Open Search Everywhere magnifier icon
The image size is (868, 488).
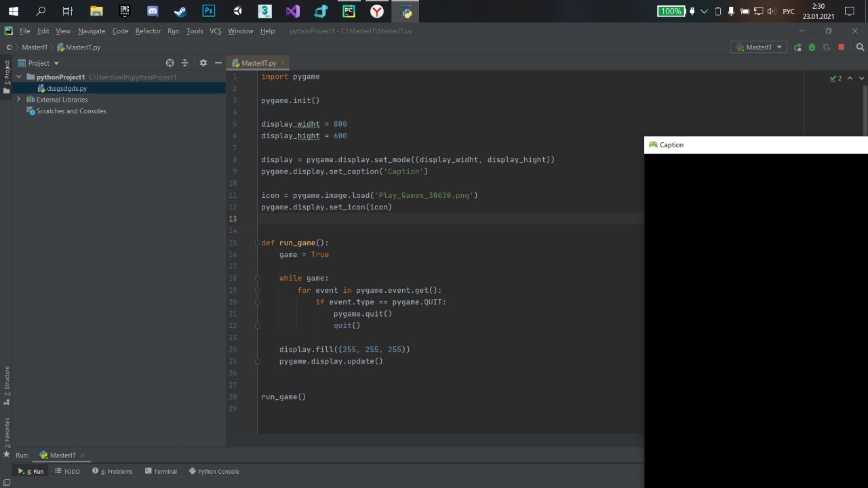pos(860,47)
